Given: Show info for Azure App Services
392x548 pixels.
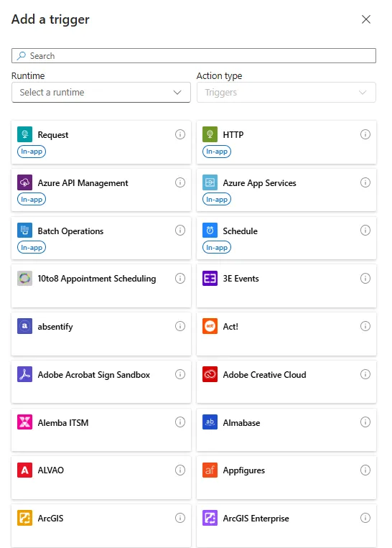Looking at the screenshot, I should point(365,182).
